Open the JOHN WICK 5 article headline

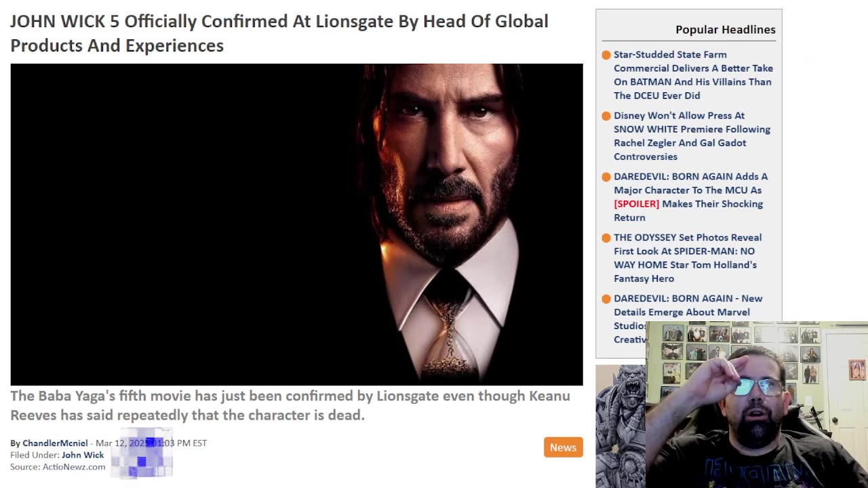tap(279, 33)
